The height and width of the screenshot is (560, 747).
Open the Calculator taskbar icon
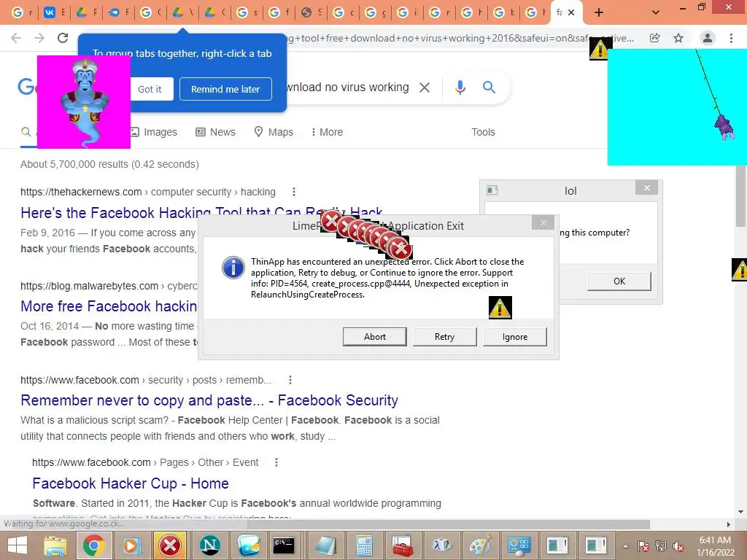tap(363, 545)
